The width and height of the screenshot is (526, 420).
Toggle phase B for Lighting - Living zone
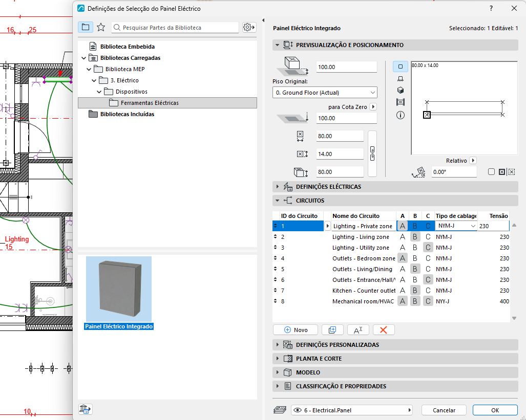[x=415, y=237]
